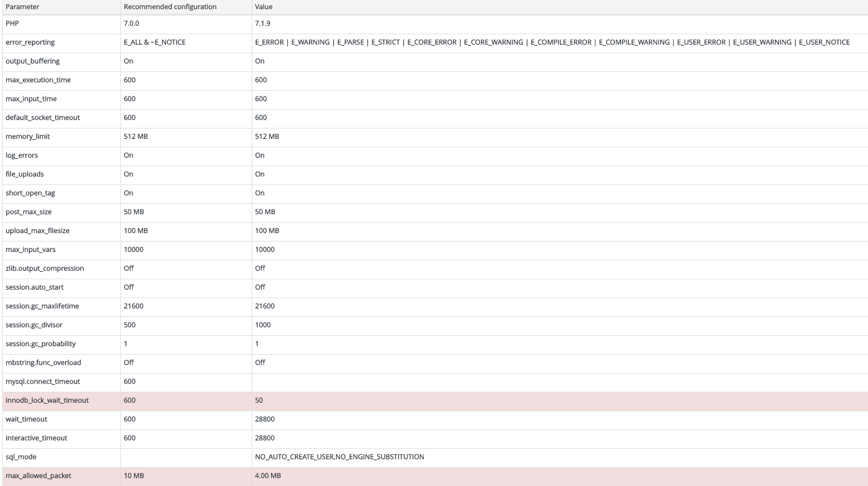Viewport: 868px width, 486px height.
Task: Select max_allowed_packet recommended value 10 MB
Action: (134, 476)
